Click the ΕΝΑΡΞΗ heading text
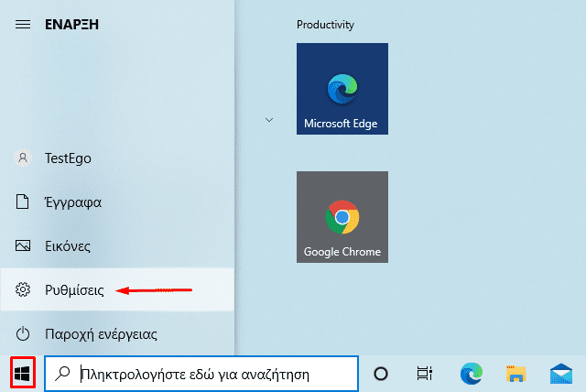 click(71, 25)
